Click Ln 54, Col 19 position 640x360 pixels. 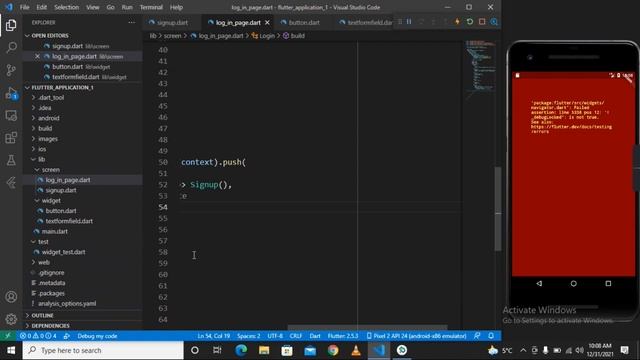pyautogui.click(x=213, y=336)
